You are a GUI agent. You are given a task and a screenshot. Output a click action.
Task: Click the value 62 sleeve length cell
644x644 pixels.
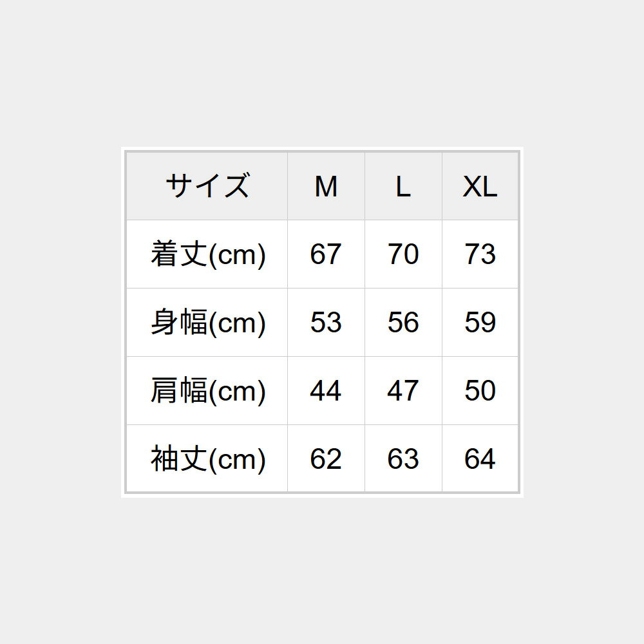(x=326, y=459)
